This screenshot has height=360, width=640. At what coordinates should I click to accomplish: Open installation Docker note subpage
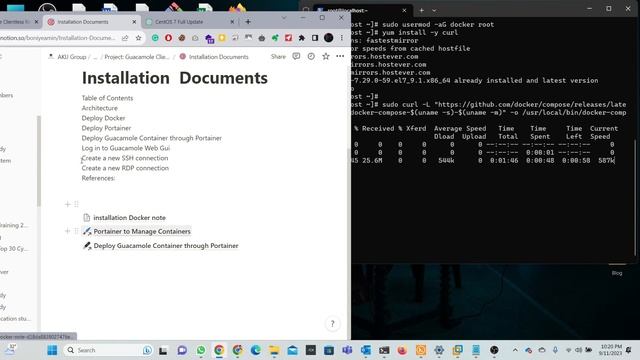point(129,218)
